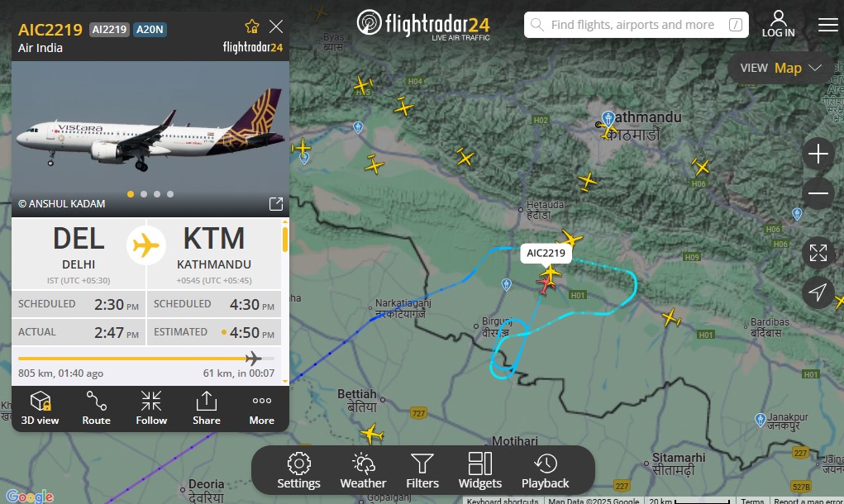Open map Settings
The height and width of the screenshot is (504, 844).
tap(298, 471)
